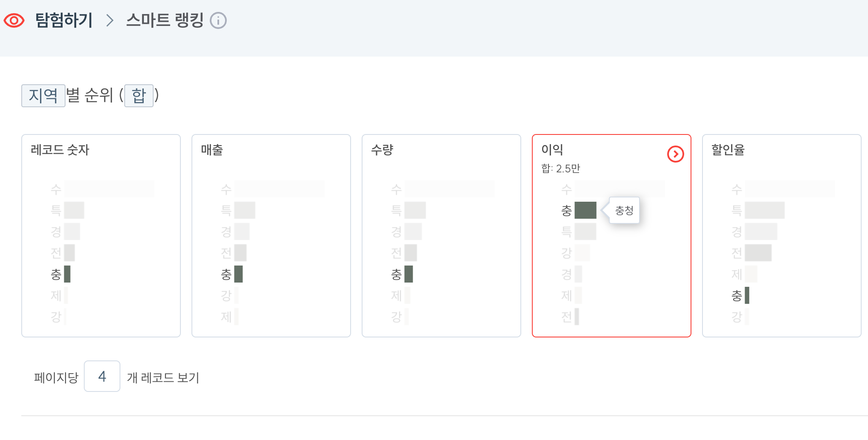
Task: Click the dark 충 bar in 이익 card
Action: (585, 210)
